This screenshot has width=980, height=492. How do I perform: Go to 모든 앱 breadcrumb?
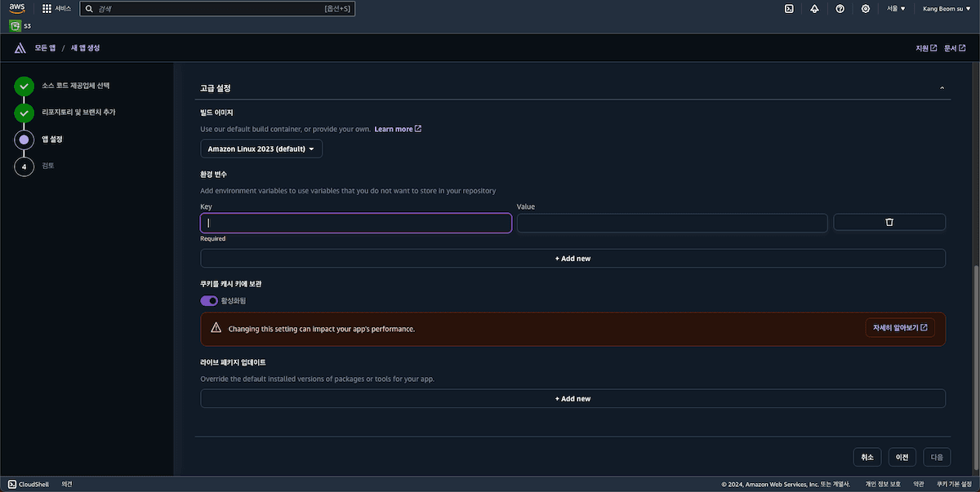pyautogui.click(x=45, y=48)
